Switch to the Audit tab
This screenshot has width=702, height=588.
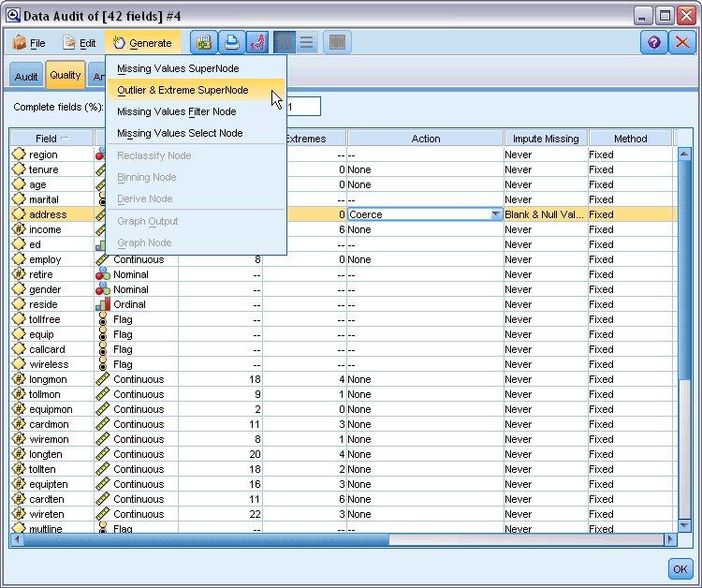pos(26,77)
